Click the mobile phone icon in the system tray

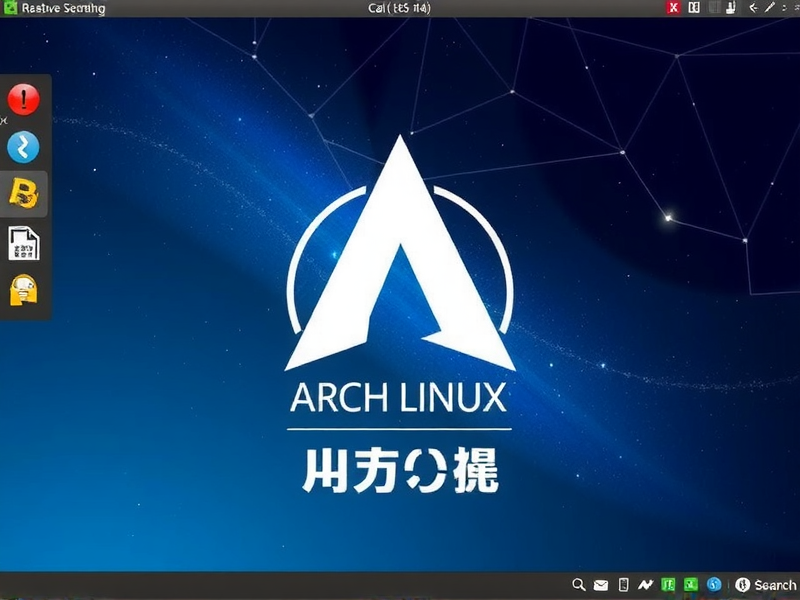623,584
